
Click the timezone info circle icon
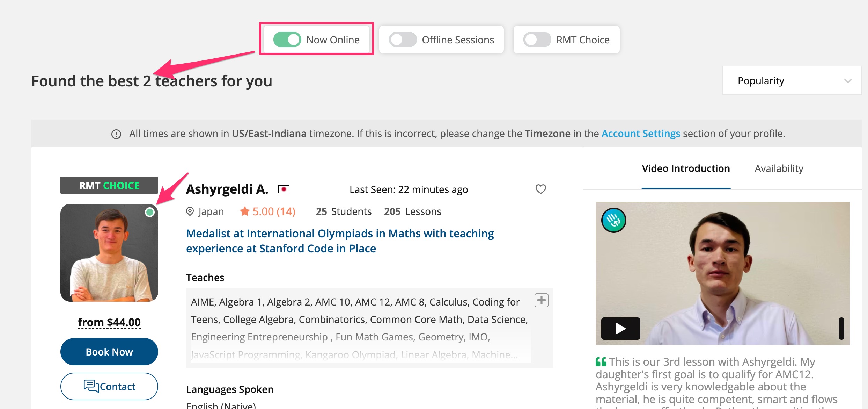click(x=116, y=134)
